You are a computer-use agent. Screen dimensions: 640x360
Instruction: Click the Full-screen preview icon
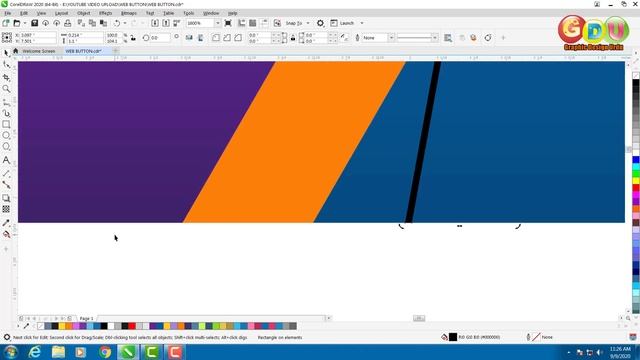[x=228, y=23]
